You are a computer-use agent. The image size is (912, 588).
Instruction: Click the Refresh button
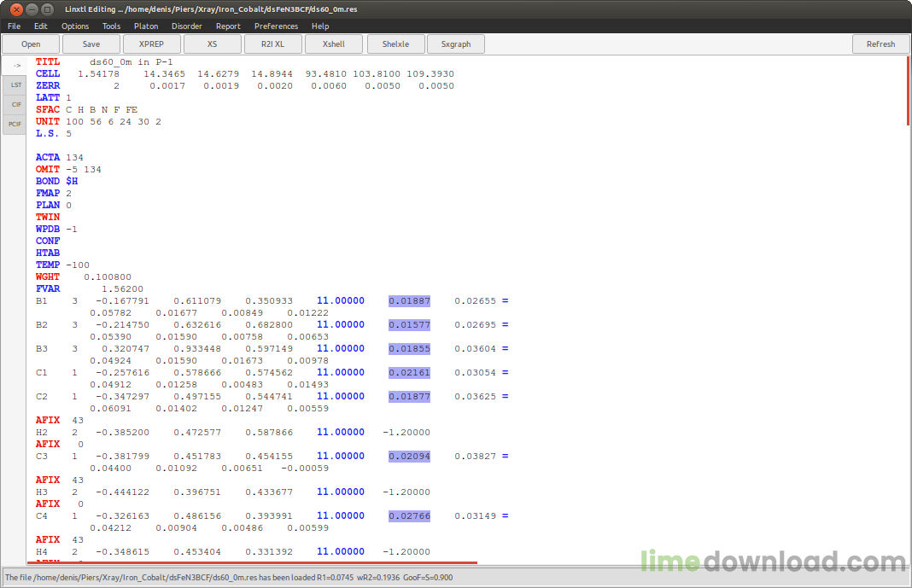point(880,44)
